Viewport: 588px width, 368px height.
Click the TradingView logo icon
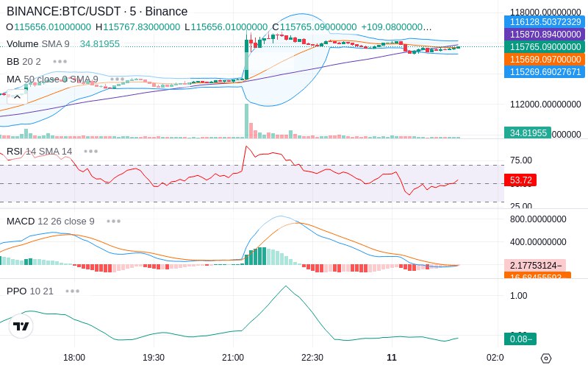(21, 326)
